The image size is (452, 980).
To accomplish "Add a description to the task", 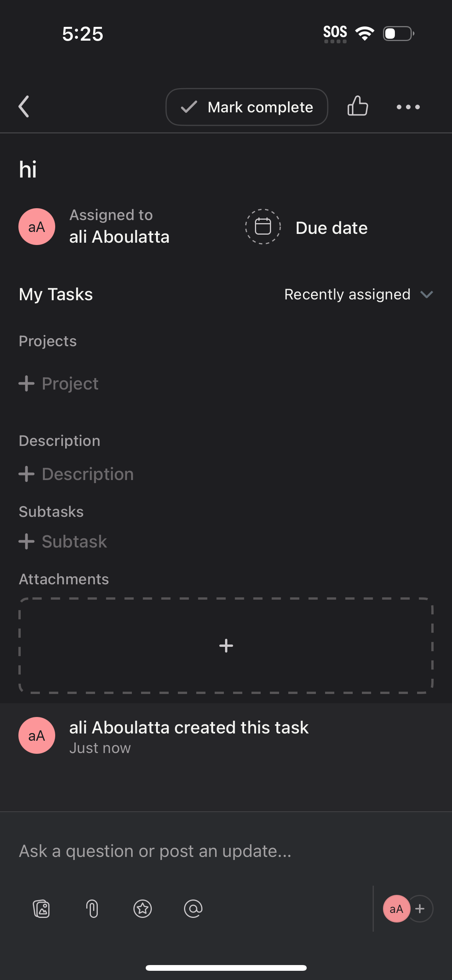I will (x=76, y=474).
